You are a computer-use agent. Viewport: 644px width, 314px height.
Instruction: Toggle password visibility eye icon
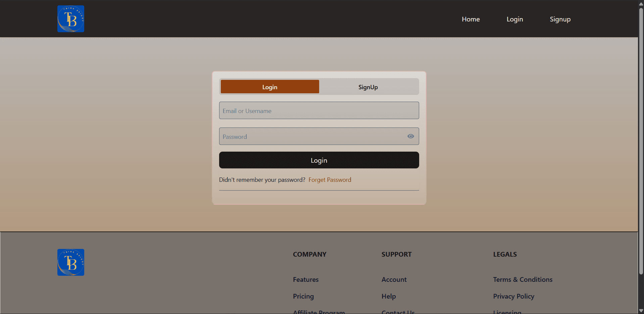click(410, 136)
